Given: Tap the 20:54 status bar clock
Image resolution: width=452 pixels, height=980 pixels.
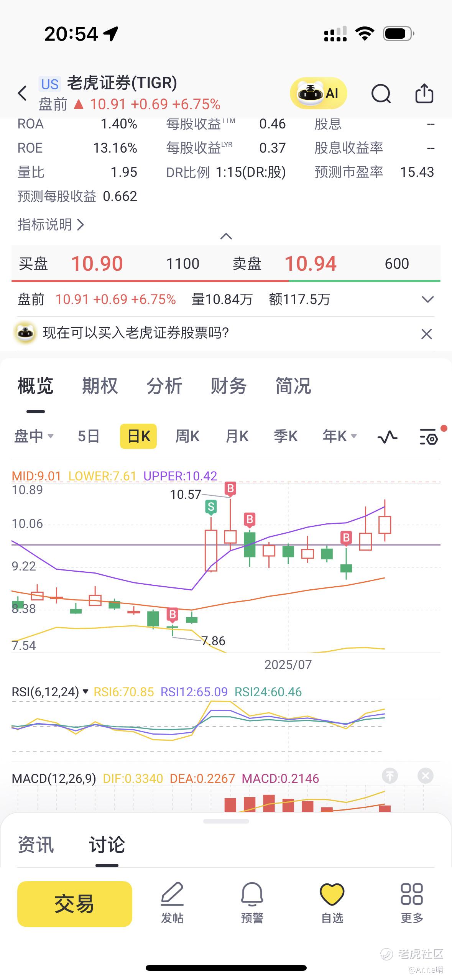Looking at the screenshot, I should pyautogui.click(x=71, y=34).
